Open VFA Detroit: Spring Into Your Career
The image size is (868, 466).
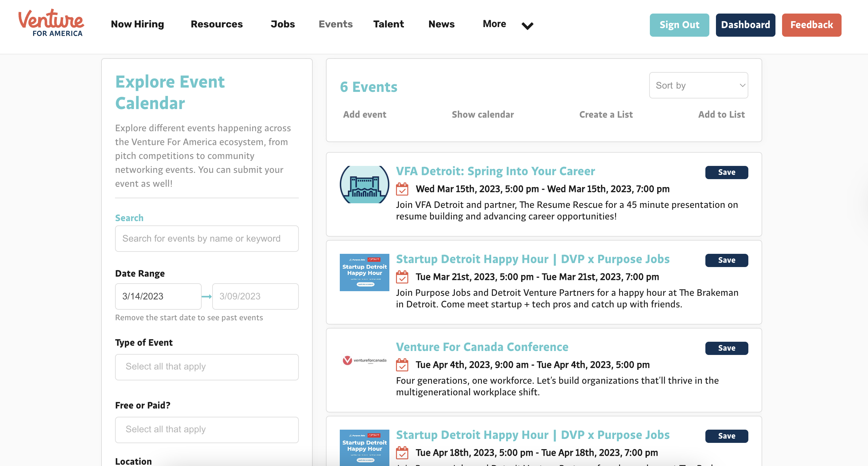click(495, 171)
